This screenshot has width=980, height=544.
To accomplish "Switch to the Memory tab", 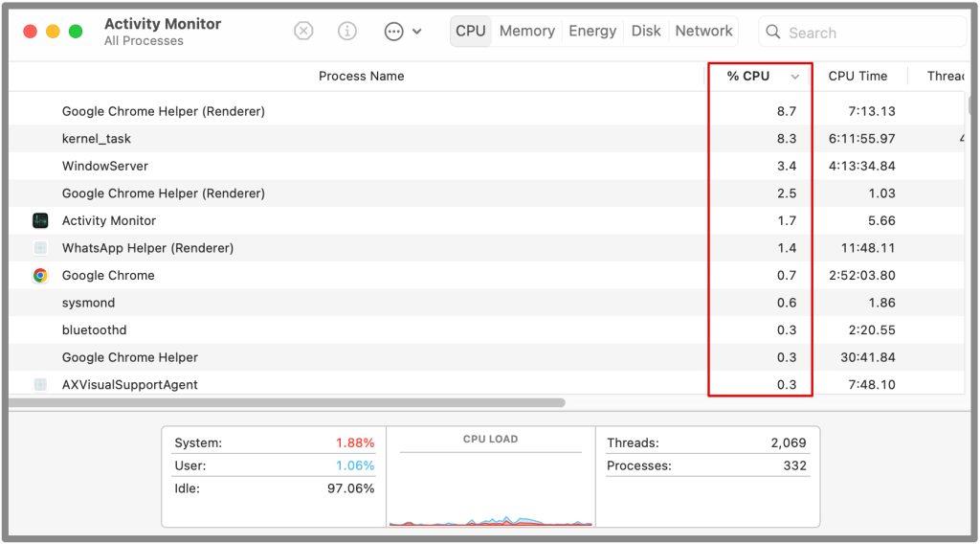I will coord(527,31).
